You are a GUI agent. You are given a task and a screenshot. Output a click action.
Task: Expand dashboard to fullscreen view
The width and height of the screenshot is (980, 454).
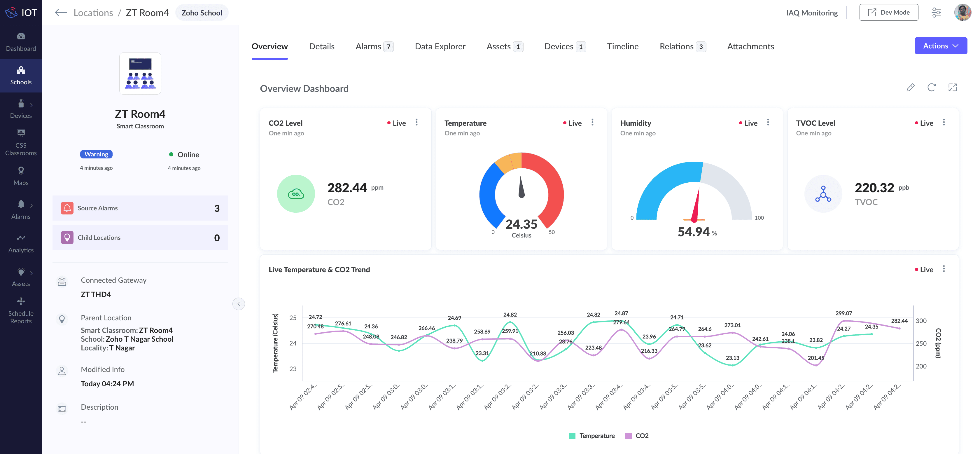pyautogui.click(x=952, y=88)
